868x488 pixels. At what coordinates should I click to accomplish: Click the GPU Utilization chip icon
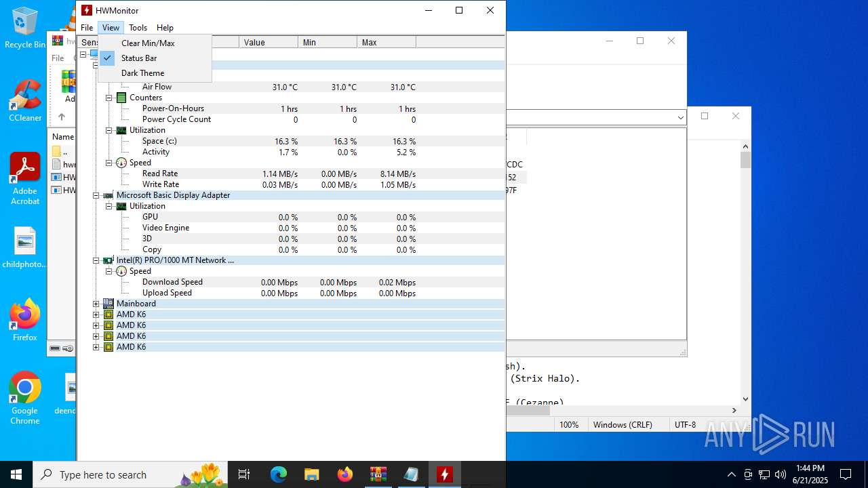click(x=121, y=206)
